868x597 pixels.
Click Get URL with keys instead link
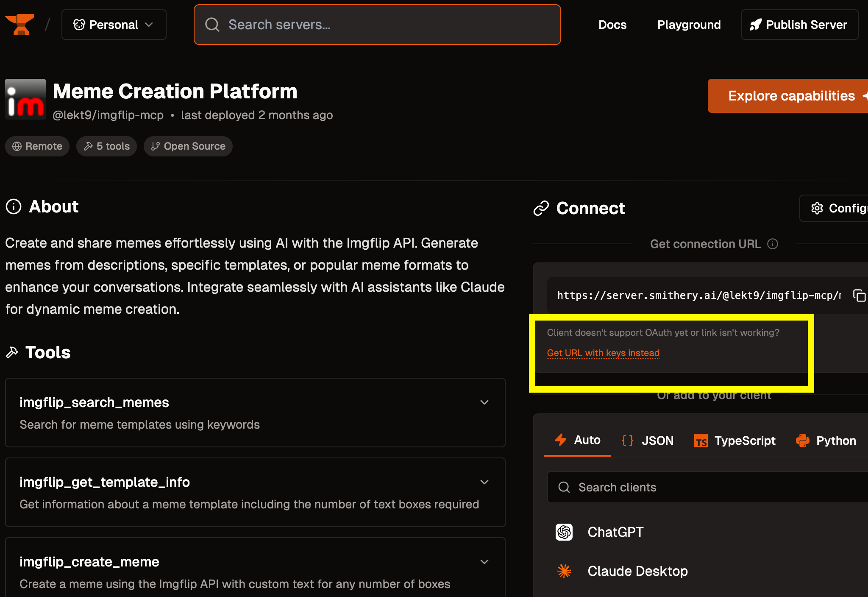(x=603, y=353)
